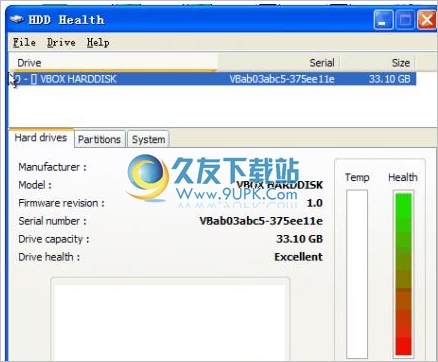This screenshot has width=438, height=362.
Task: Select the VBOX HARDDISK drive row
Action: (213, 79)
